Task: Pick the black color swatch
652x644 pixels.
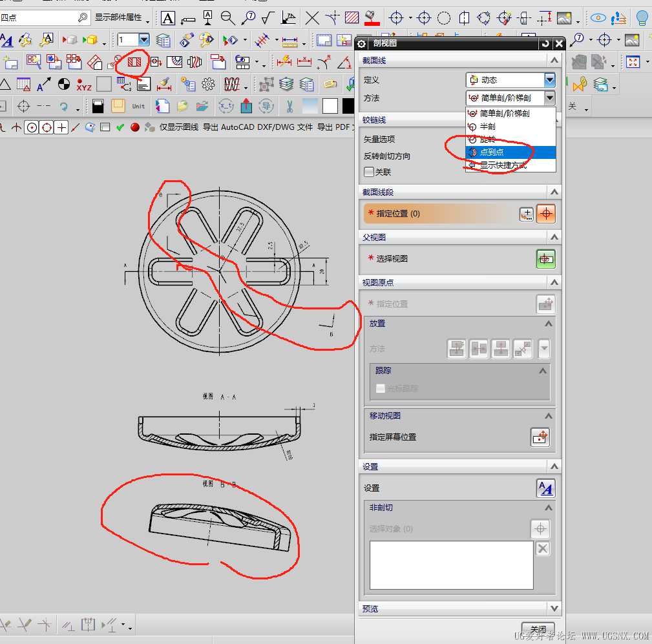Action: pyautogui.click(x=348, y=107)
